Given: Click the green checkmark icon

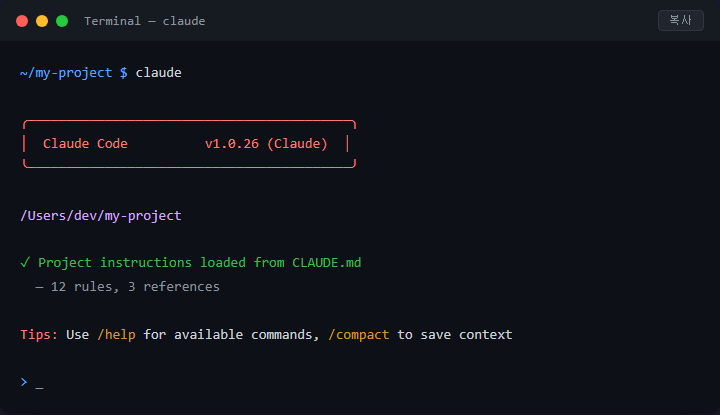Looking at the screenshot, I should [x=25, y=262].
